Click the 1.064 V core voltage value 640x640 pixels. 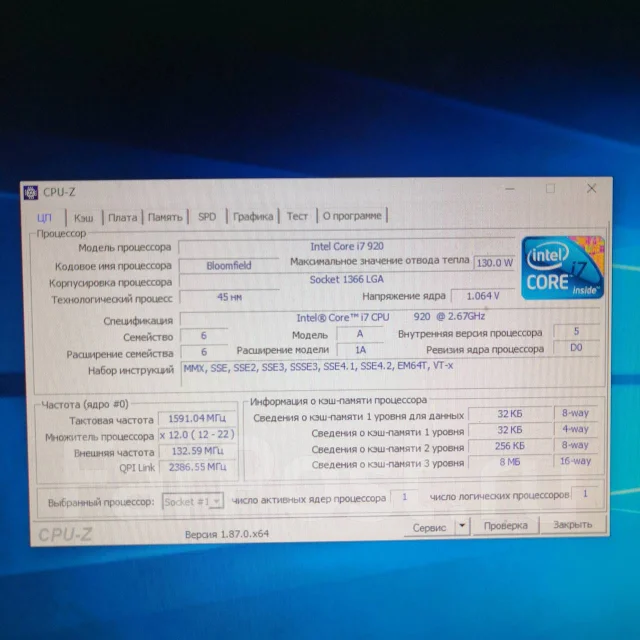click(x=483, y=296)
